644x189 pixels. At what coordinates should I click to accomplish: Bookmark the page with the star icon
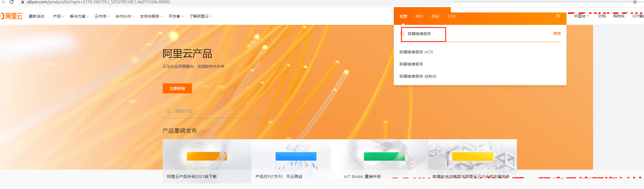(x=635, y=2)
